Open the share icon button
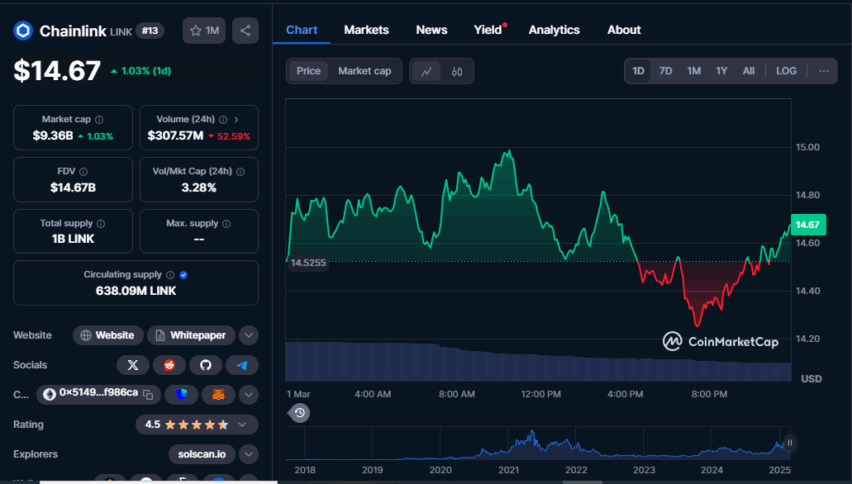This screenshot has width=852, height=484. coord(245,31)
